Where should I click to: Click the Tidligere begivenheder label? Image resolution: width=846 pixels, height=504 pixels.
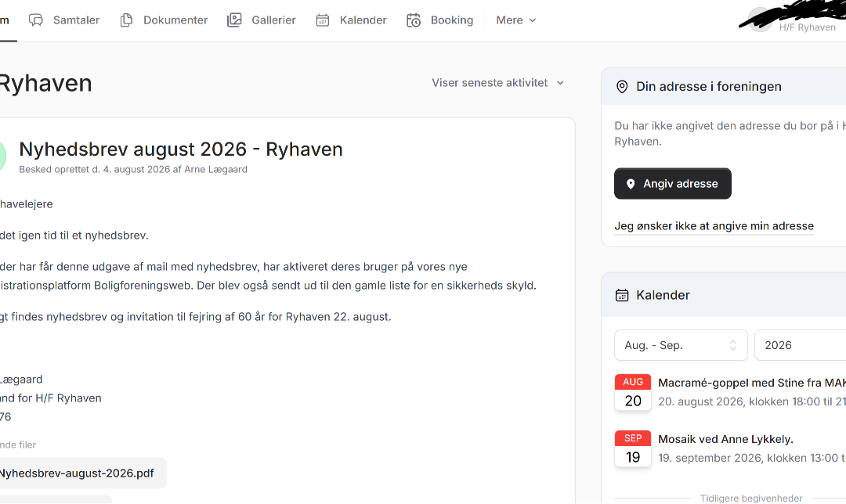click(x=751, y=498)
